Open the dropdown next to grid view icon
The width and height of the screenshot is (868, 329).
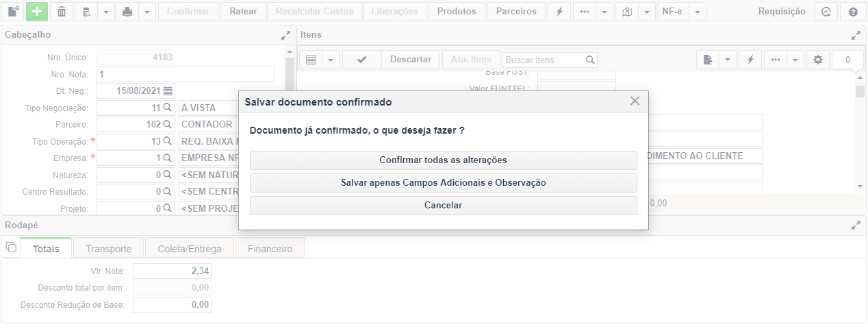331,60
